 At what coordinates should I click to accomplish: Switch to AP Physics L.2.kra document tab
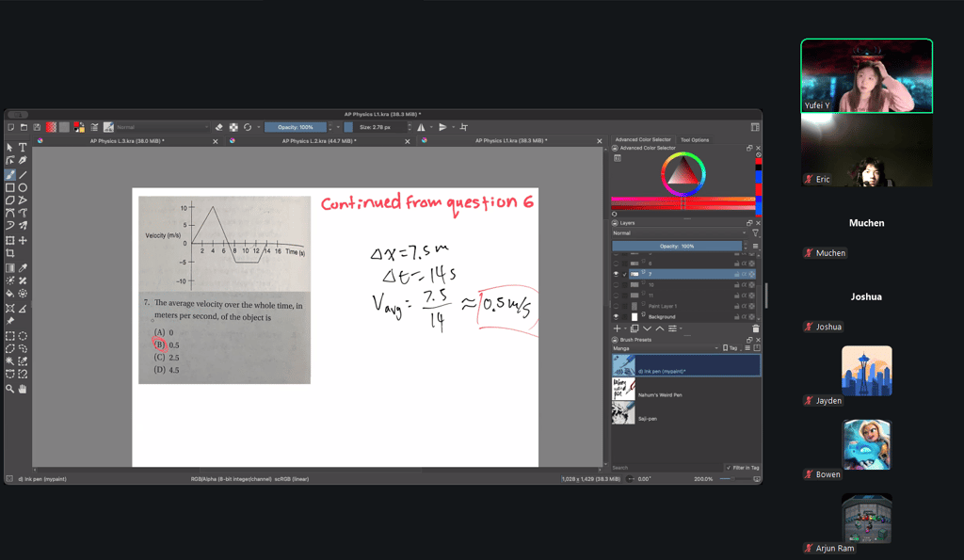click(x=318, y=141)
